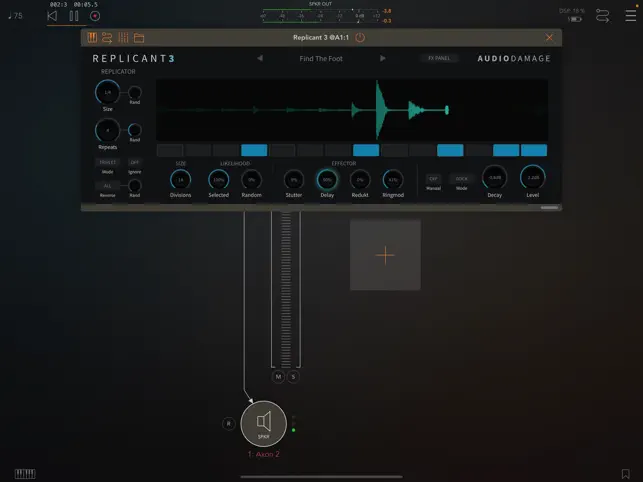Click the Redukt effector knob

coord(360,180)
